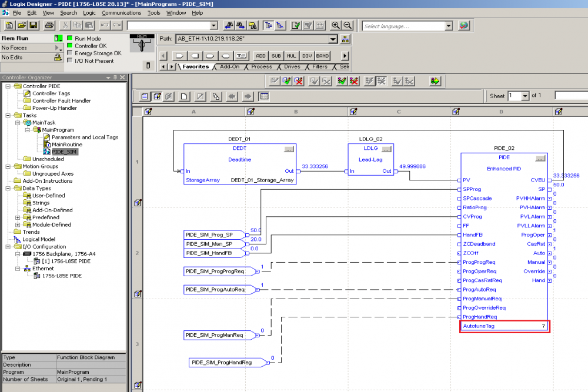Click the AutotuneTag field on PIDE block
This screenshot has width=588, height=392.
[x=505, y=326]
